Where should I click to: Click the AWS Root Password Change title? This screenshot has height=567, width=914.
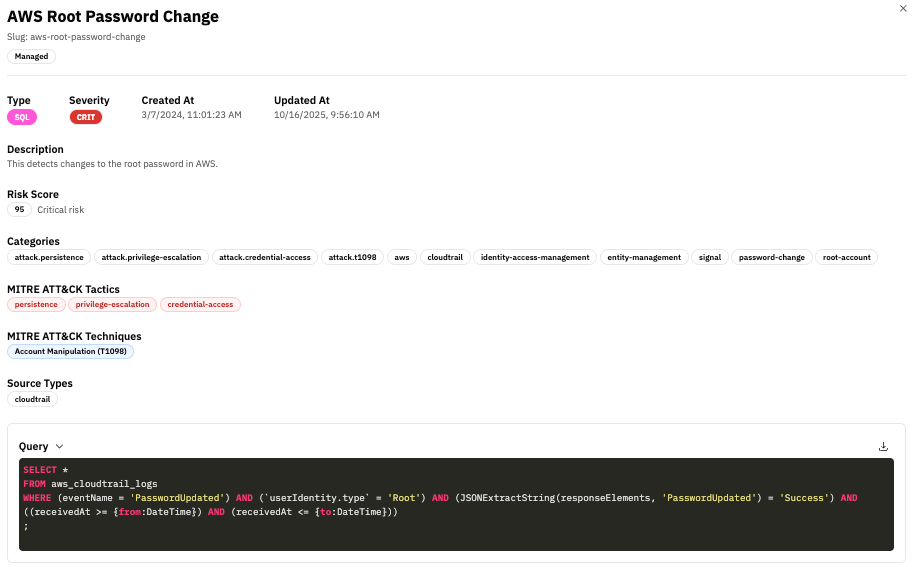113,16
